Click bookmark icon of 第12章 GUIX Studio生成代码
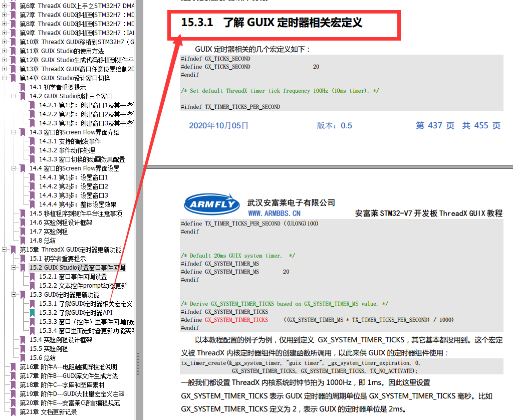 (13, 60)
